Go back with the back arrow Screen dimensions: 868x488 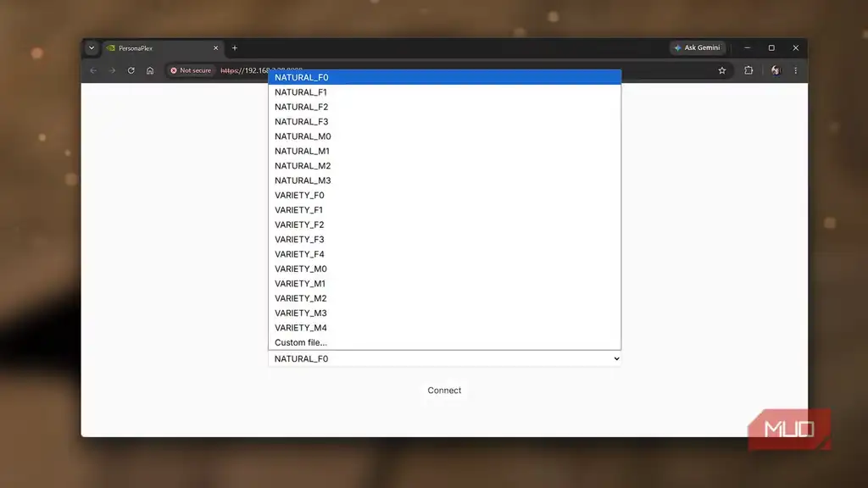pos(93,70)
